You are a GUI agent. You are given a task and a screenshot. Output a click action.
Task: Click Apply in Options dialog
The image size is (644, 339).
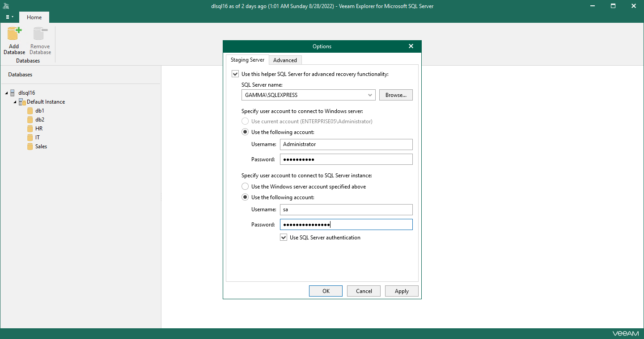tap(402, 291)
